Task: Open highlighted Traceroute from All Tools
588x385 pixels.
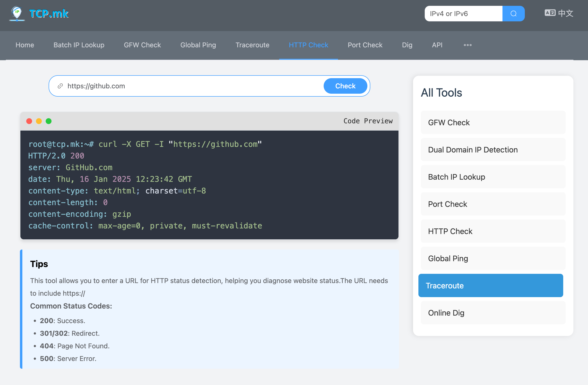Action: pyautogui.click(x=491, y=285)
